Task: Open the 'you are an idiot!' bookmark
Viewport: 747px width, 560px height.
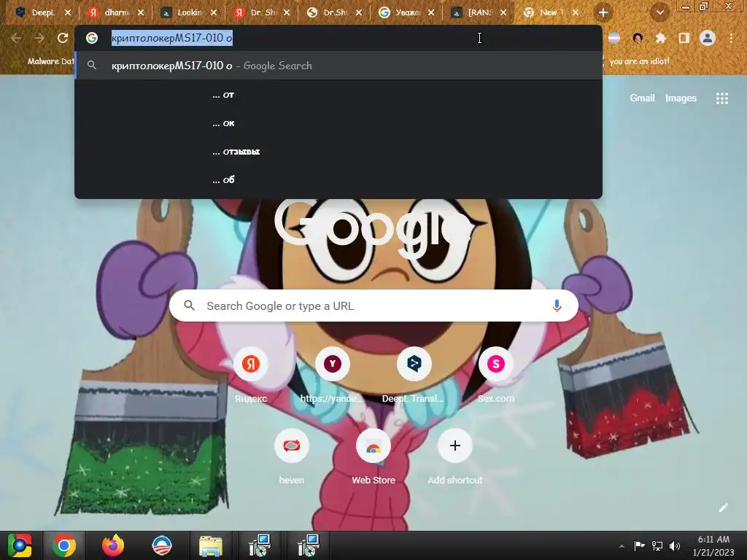Action: (639, 61)
